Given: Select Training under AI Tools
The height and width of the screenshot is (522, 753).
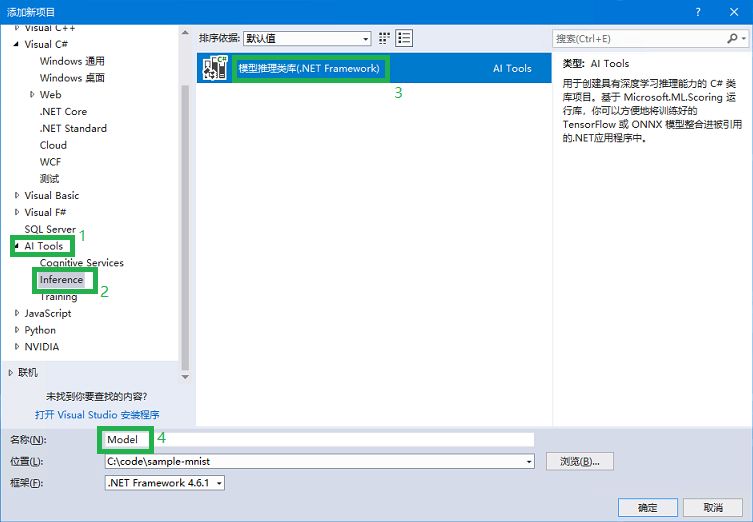Looking at the screenshot, I should point(59,296).
